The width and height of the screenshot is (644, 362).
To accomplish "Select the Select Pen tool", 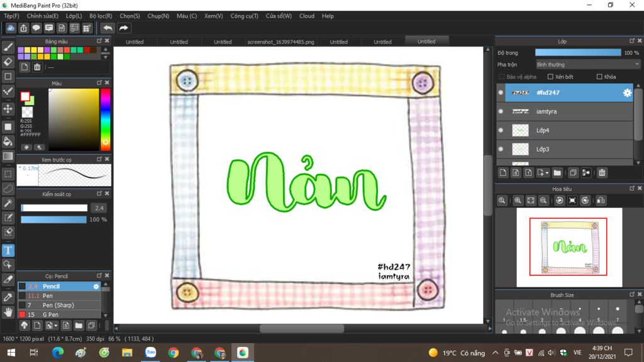I will point(8,218).
